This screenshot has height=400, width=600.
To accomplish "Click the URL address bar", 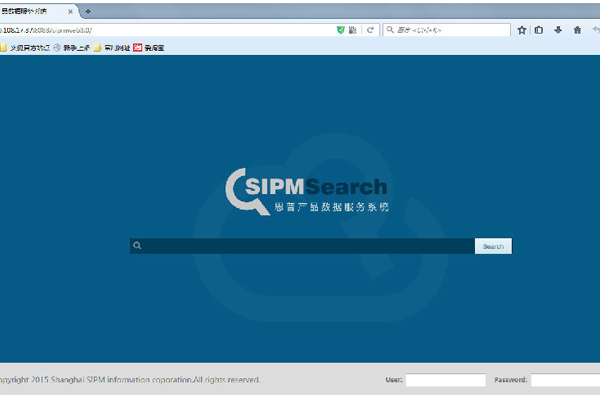I will [x=166, y=30].
